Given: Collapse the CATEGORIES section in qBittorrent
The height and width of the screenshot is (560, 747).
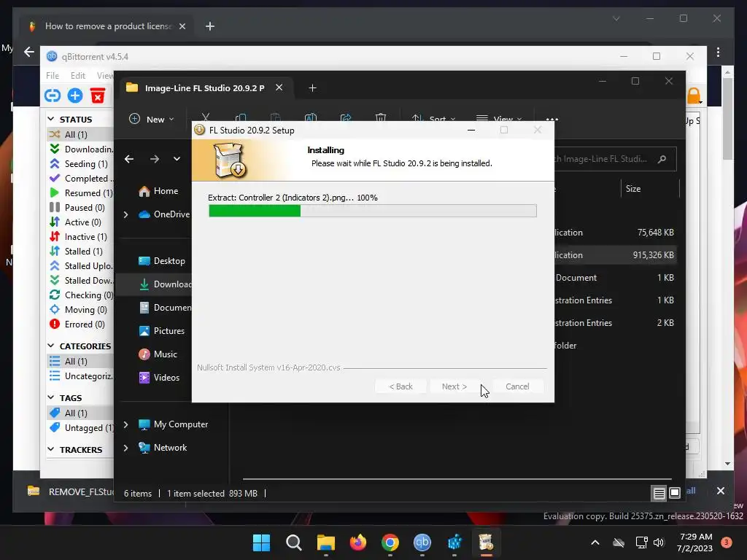Looking at the screenshot, I should 51,346.
